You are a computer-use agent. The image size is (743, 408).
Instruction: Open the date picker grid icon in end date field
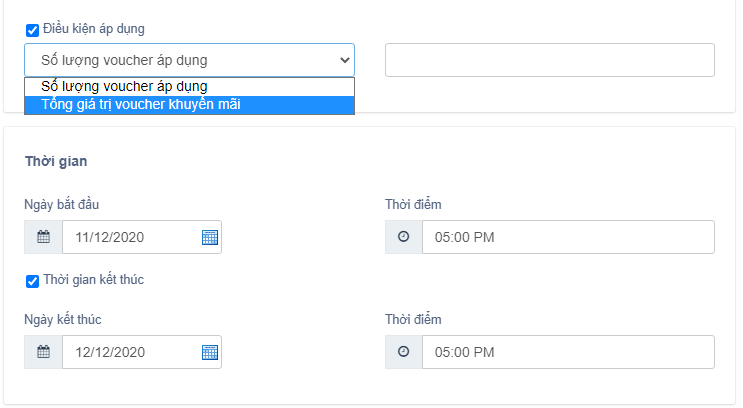[210, 352]
